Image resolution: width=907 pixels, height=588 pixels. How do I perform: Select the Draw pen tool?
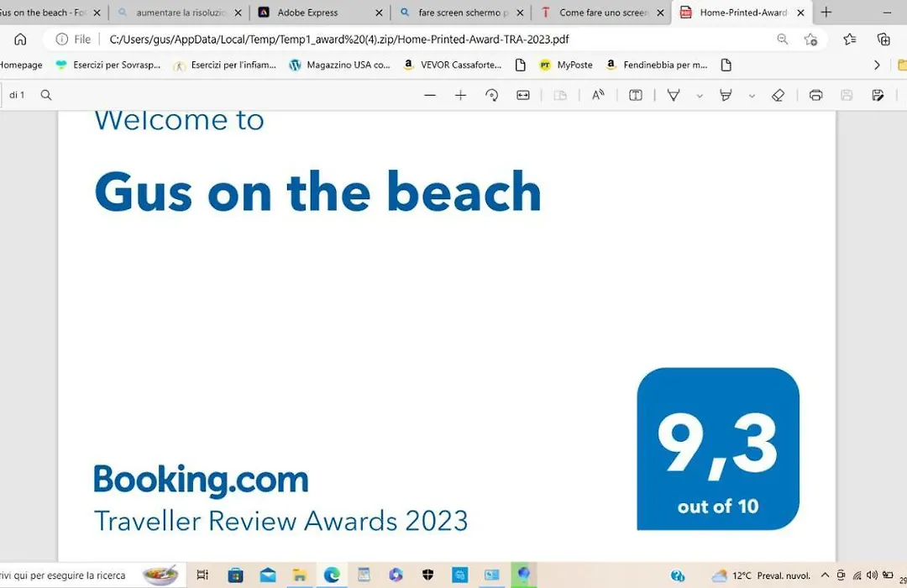(674, 95)
